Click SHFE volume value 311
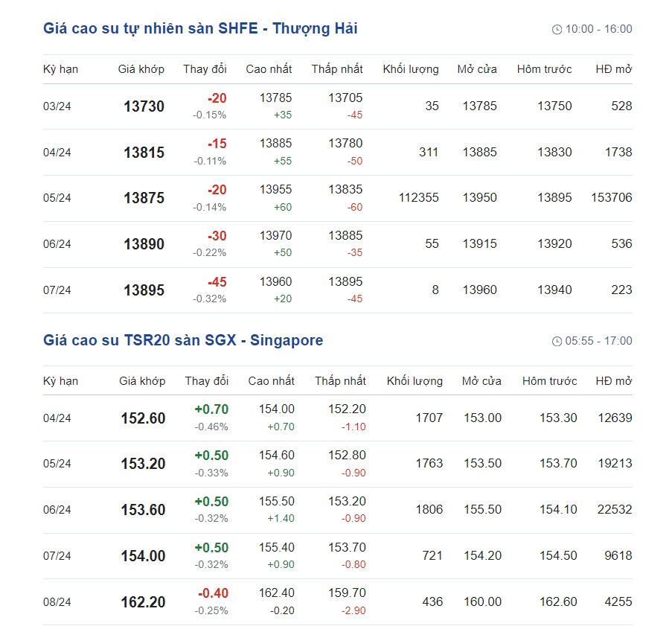Image resolution: width=672 pixels, height=629 pixels. [429, 152]
